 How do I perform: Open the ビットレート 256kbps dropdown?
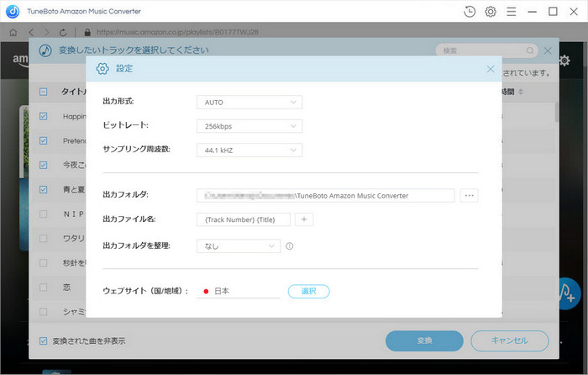point(249,126)
